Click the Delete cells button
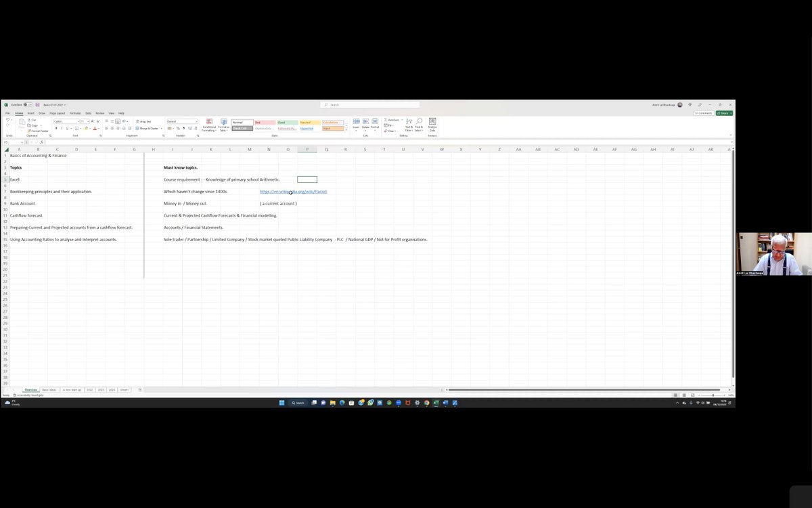This screenshot has height=508, width=812. (365, 124)
